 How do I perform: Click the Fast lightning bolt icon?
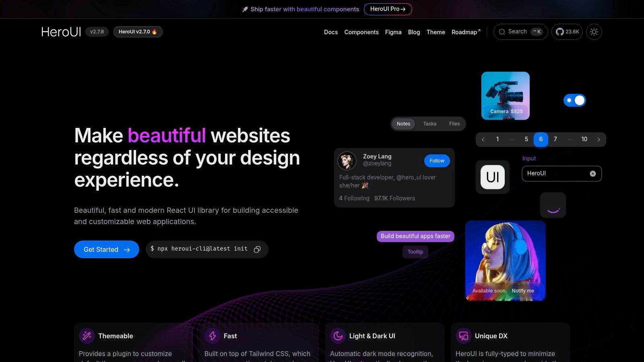pyautogui.click(x=213, y=336)
